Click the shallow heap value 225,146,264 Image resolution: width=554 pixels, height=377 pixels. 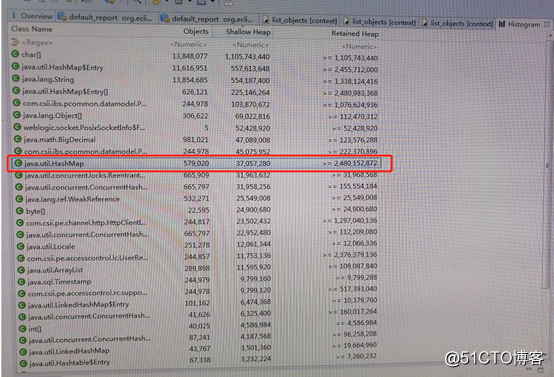tap(250, 93)
